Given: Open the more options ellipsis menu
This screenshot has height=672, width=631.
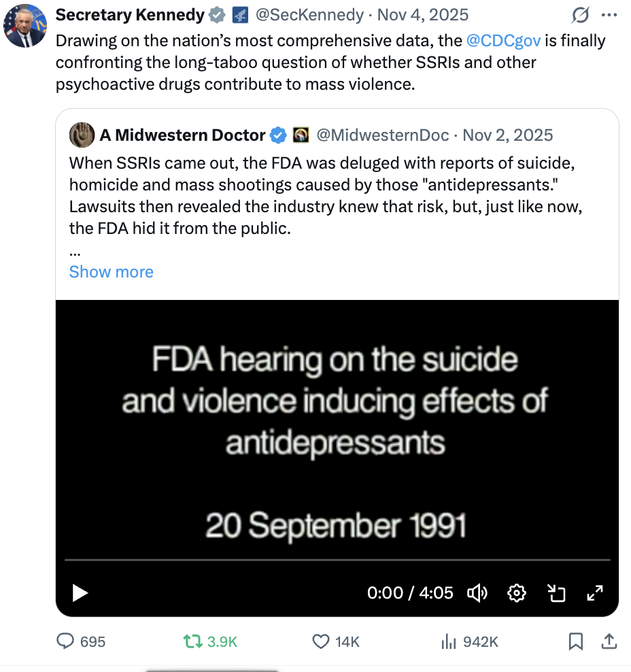Looking at the screenshot, I should [610, 15].
